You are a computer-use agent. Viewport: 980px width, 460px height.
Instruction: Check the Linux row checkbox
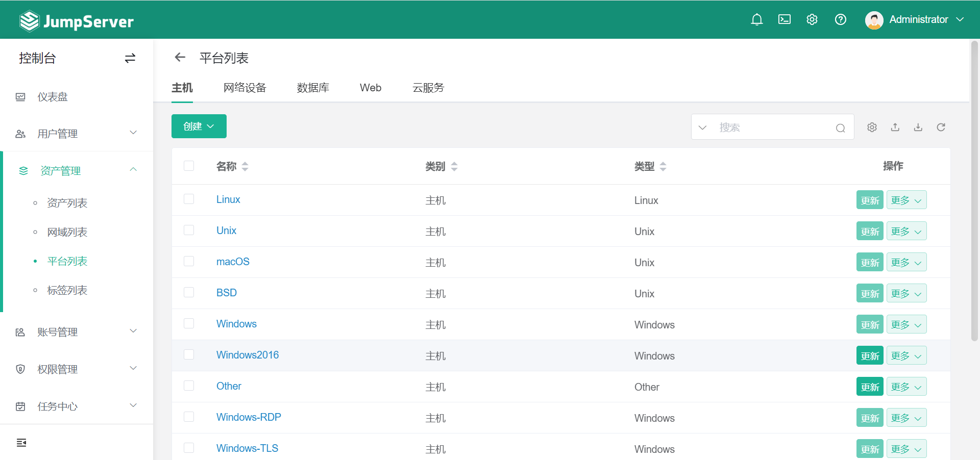pyautogui.click(x=189, y=199)
